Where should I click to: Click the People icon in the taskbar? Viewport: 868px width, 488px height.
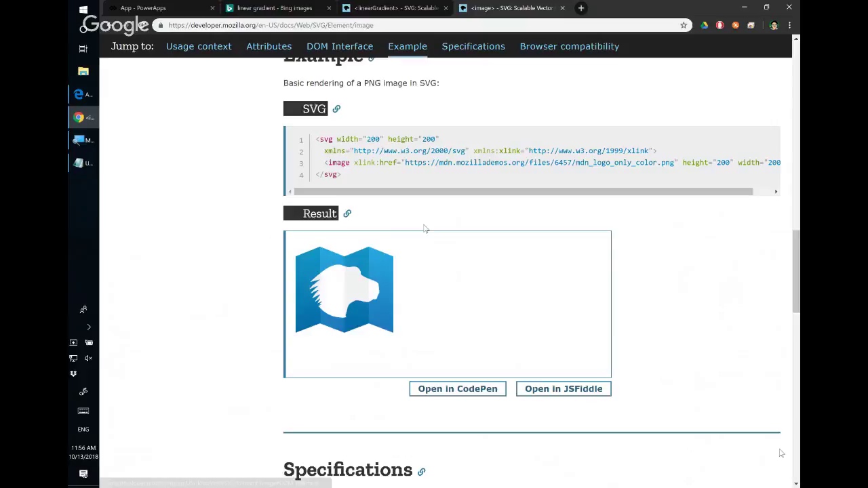pos(83,310)
